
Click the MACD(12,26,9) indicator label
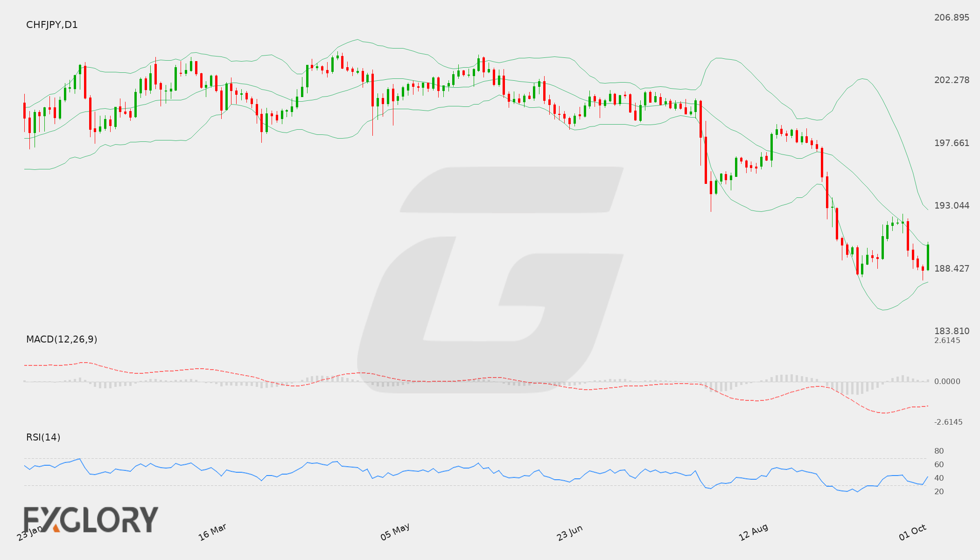pos(62,339)
